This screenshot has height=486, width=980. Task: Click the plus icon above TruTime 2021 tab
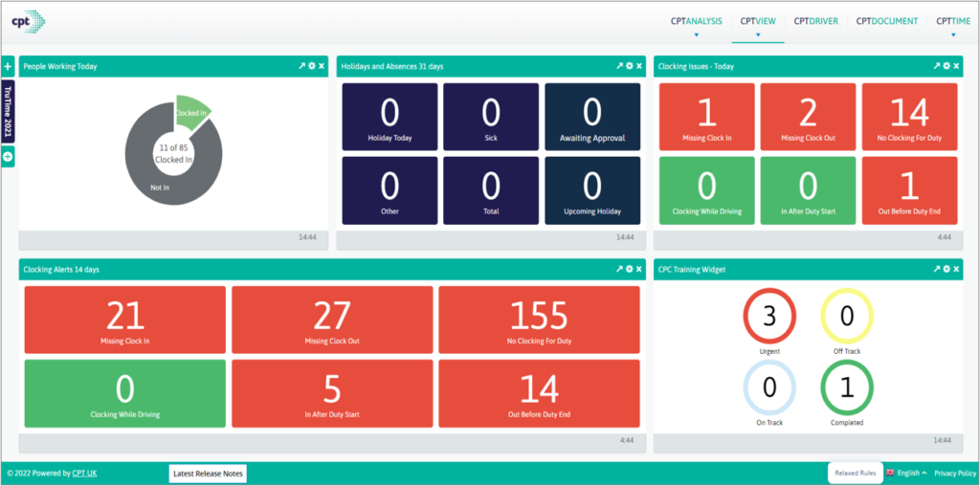(8, 67)
